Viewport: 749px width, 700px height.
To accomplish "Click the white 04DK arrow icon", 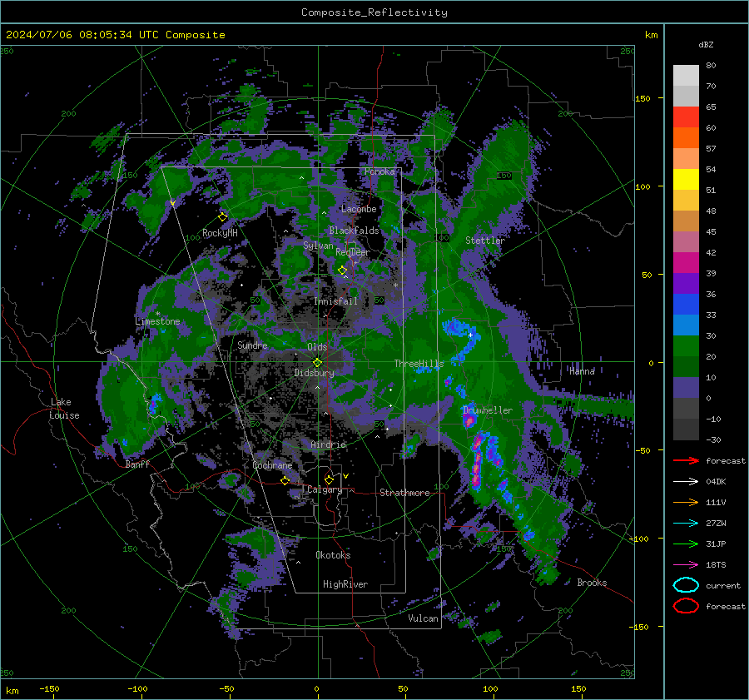I will [686, 482].
